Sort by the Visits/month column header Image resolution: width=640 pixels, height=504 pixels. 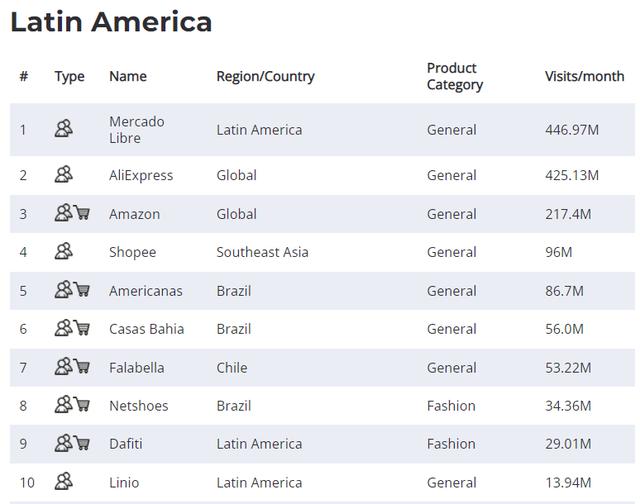coord(584,76)
